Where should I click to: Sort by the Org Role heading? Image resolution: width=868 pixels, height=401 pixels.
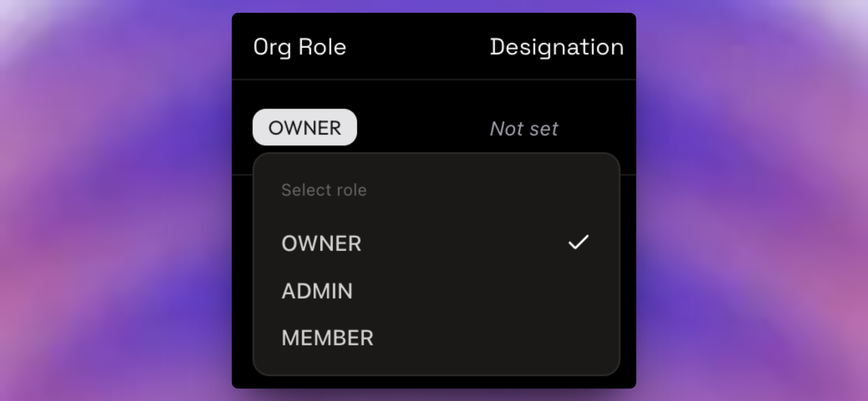pyautogui.click(x=300, y=47)
